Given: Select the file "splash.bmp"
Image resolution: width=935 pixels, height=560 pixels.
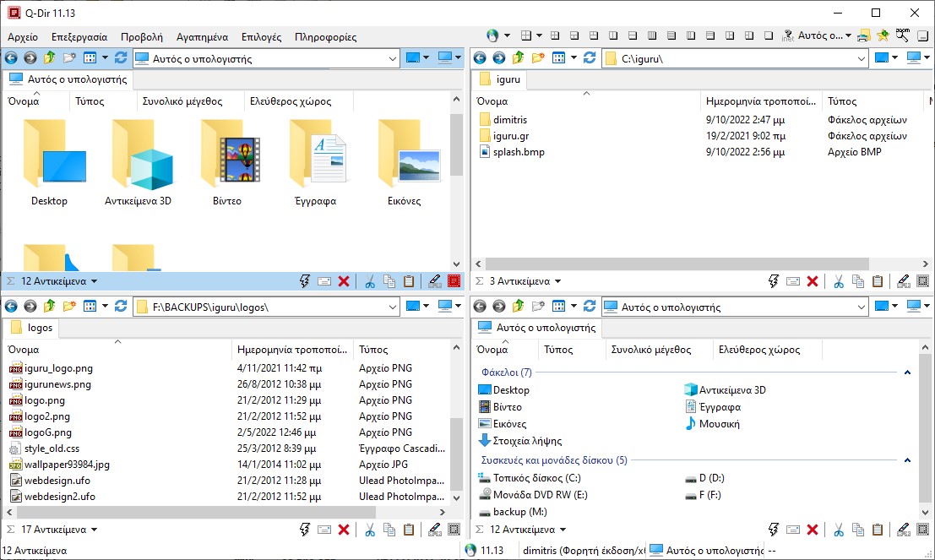Looking at the screenshot, I should (x=519, y=152).
